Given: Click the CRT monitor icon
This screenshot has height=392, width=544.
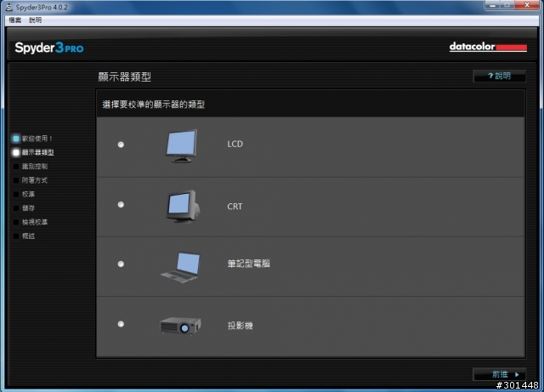Looking at the screenshot, I should click(183, 207).
